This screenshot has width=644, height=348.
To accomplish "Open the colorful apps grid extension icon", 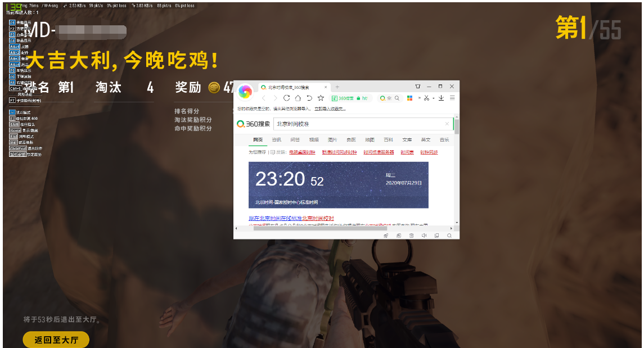I will pyautogui.click(x=409, y=98).
